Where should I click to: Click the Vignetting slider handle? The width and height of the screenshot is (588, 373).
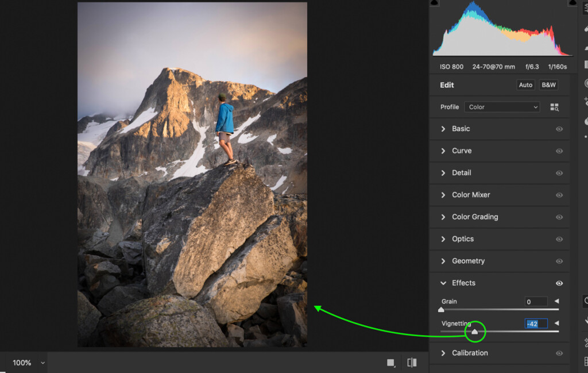tap(475, 332)
